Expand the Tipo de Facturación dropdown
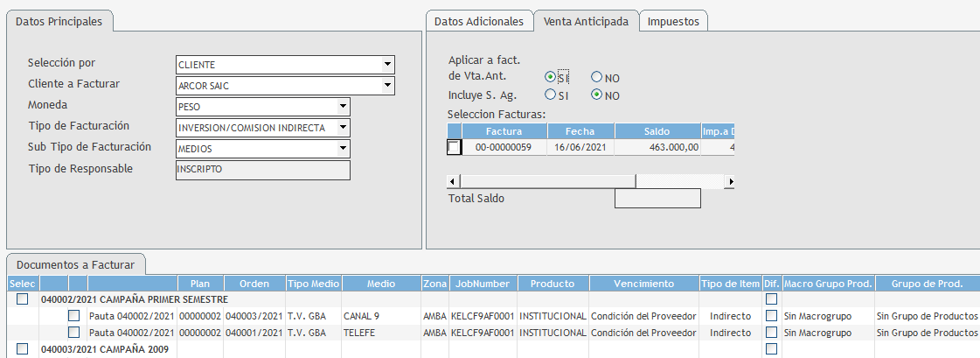Viewport: 980px width, 358px height. 343,128
